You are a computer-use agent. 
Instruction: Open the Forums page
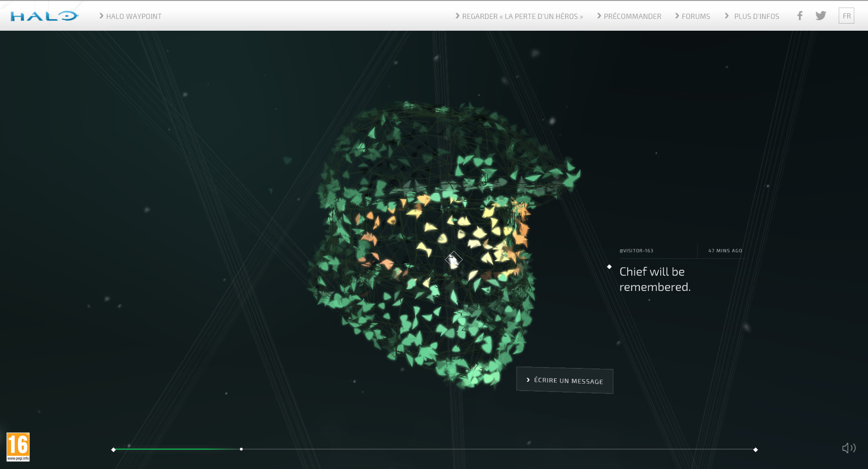(695, 17)
